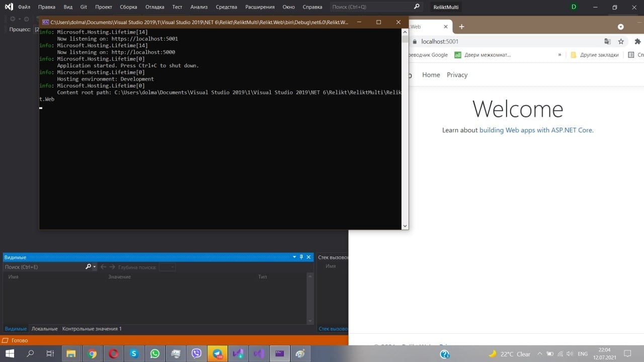644x362 pixels.
Task: Toggle pin on the Видимые panel
Action: click(x=301, y=257)
